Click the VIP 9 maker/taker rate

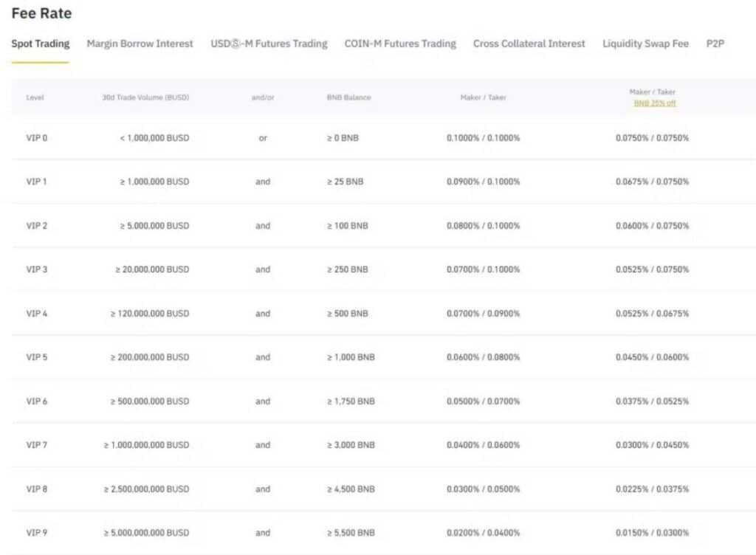click(x=484, y=532)
